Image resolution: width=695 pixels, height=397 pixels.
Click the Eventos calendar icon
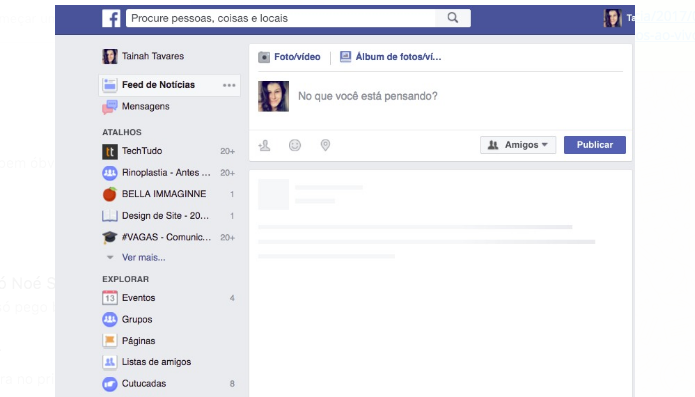109,298
